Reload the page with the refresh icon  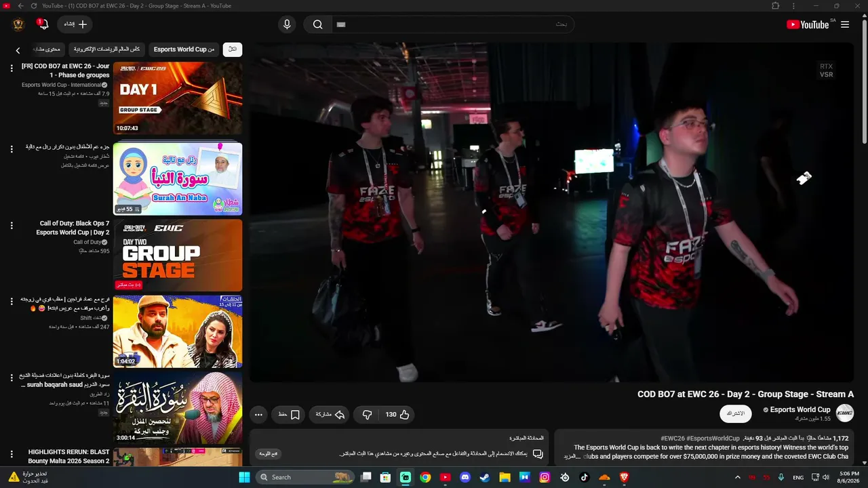33,6
